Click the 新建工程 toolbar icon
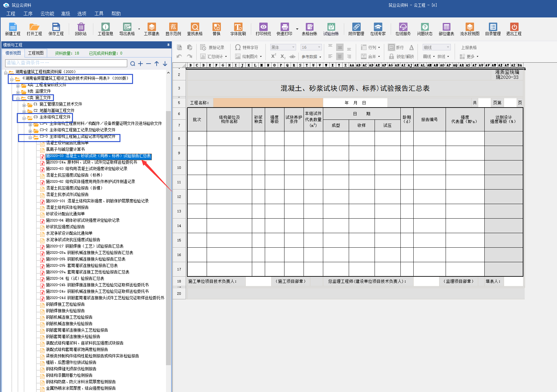Image resolution: width=557 pixels, height=392 pixels. click(13, 29)
